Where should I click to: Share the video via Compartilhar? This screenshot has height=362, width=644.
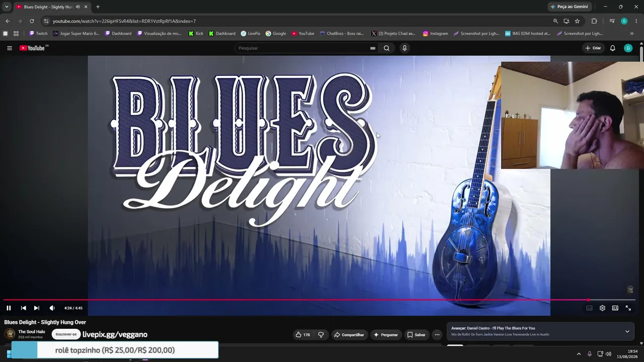click(349, 335)
